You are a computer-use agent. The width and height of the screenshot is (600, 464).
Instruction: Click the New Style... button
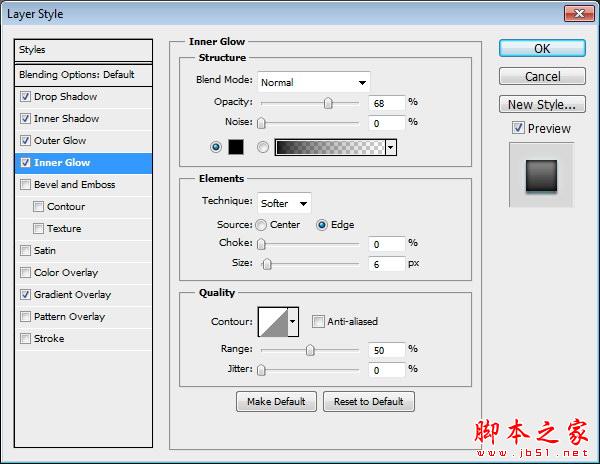[542, 104]
